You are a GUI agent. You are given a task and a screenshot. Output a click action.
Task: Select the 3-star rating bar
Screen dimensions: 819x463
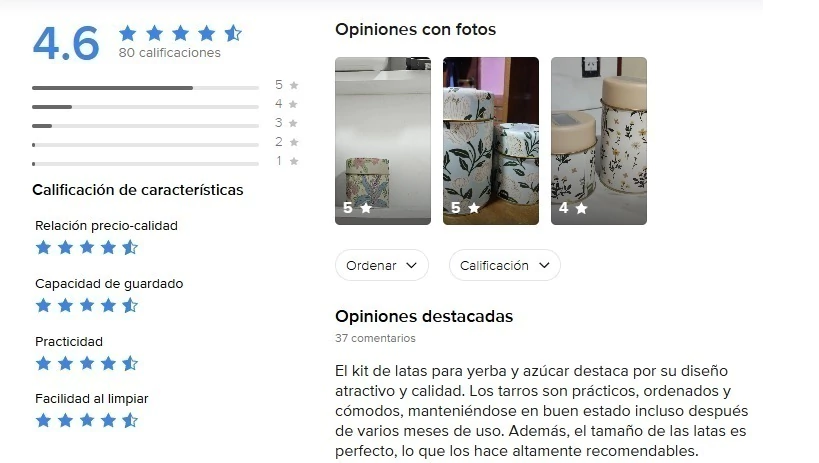coord(145,126)
